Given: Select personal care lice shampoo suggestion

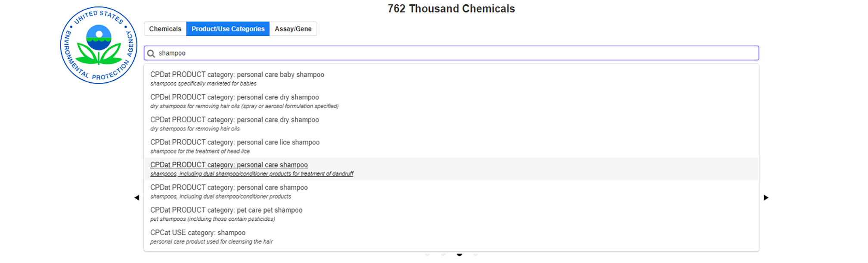Looking at the screenshot, I should tap(451, 146).
